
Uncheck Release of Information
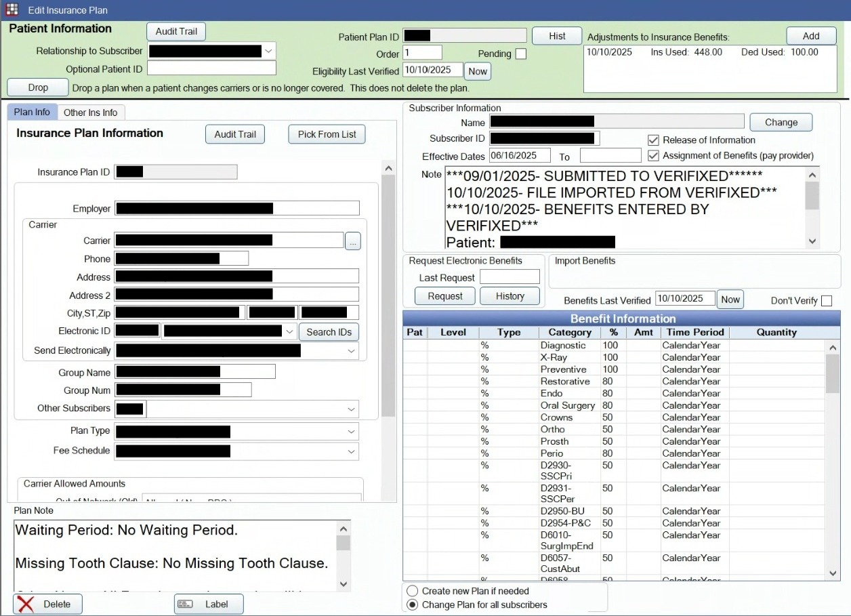[653, 140]
